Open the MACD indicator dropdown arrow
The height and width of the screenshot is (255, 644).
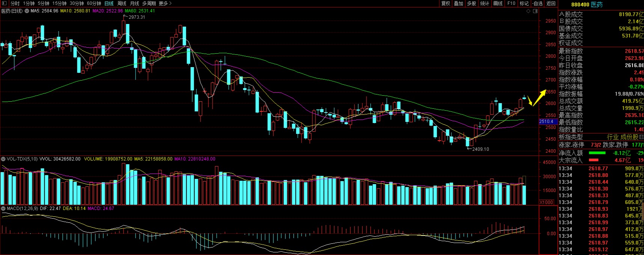coord(3,208)
